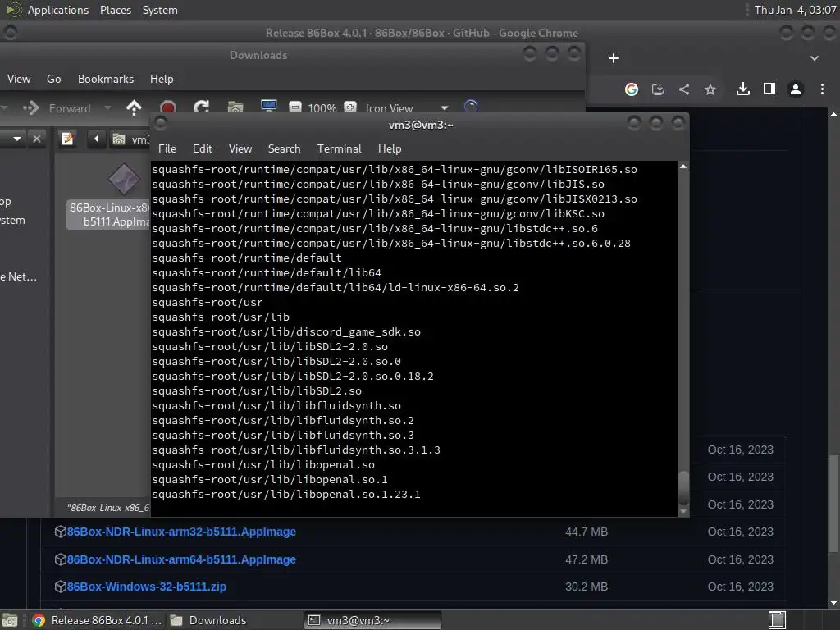The width and height of the screenshot is (840, 630).
Task: Zoom out in Downloads file manager
Action: click(x=295, y=107)
